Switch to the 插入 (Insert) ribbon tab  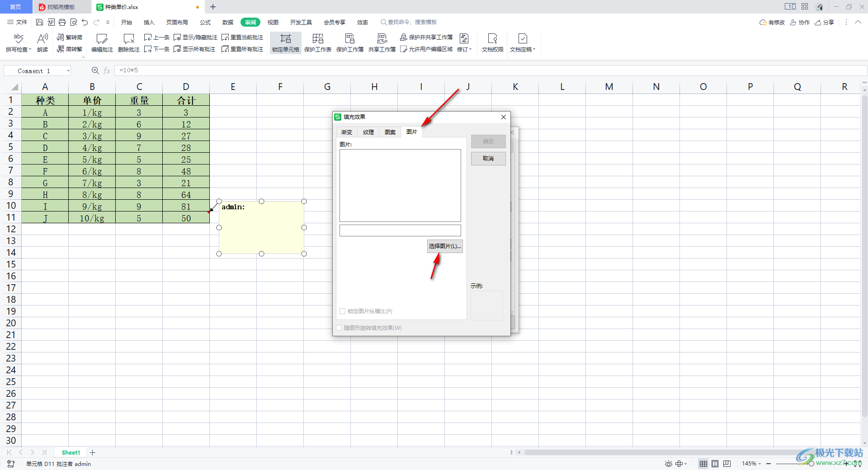pyautogui.click(x=149, y=22)
